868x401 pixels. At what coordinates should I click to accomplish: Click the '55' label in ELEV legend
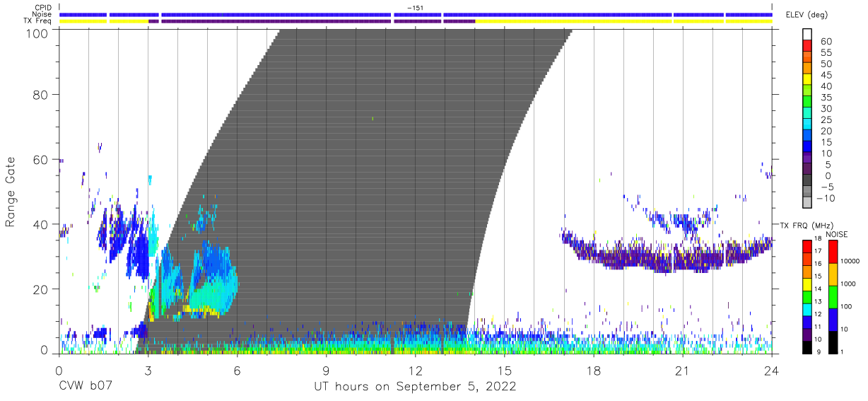tap(826, 52)
